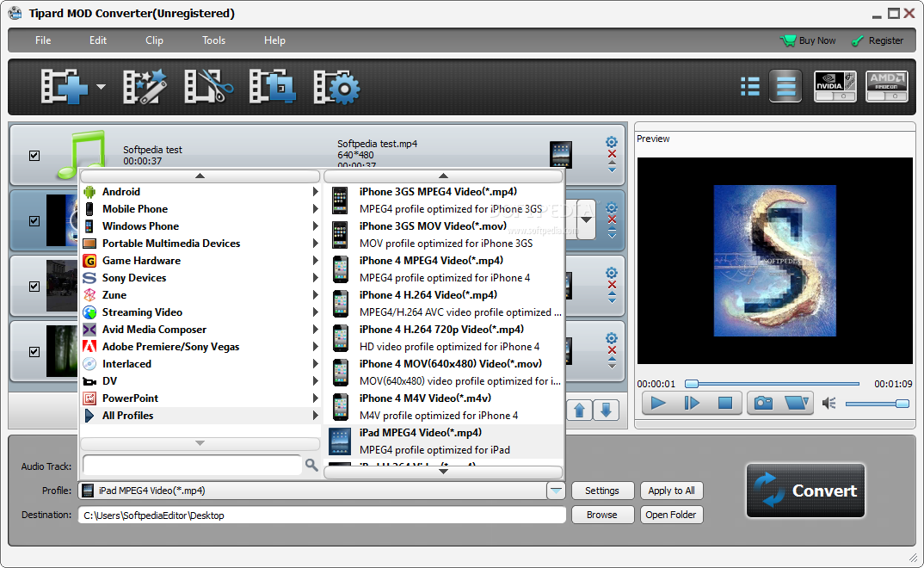Viewport: 924px width, 568px height.
Task: Choose iPhone 4 MPEG4 Video profile
Action: [444, 269]
